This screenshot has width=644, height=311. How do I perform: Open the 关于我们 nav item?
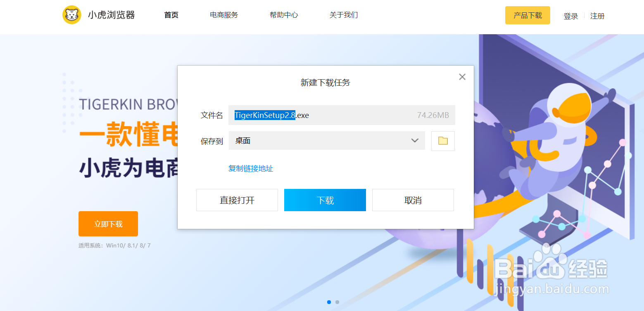pyautogui.click(x=344, y=15)
